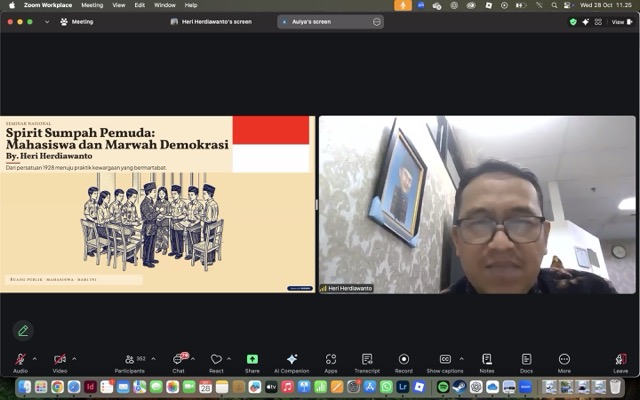
Task: Expand the title bar chevron dropdown
Action: point(47,22)
